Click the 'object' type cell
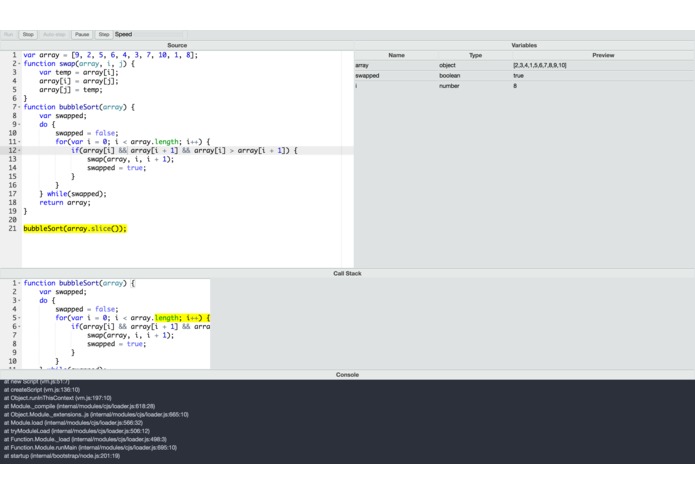The height and width of the screenshot is (494, 695). 447,65
